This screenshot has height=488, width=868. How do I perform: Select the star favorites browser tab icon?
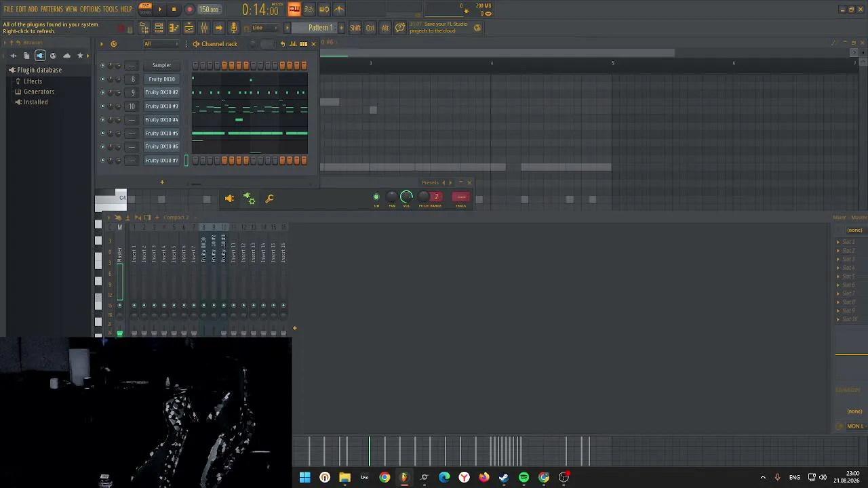tap(80, 56)
